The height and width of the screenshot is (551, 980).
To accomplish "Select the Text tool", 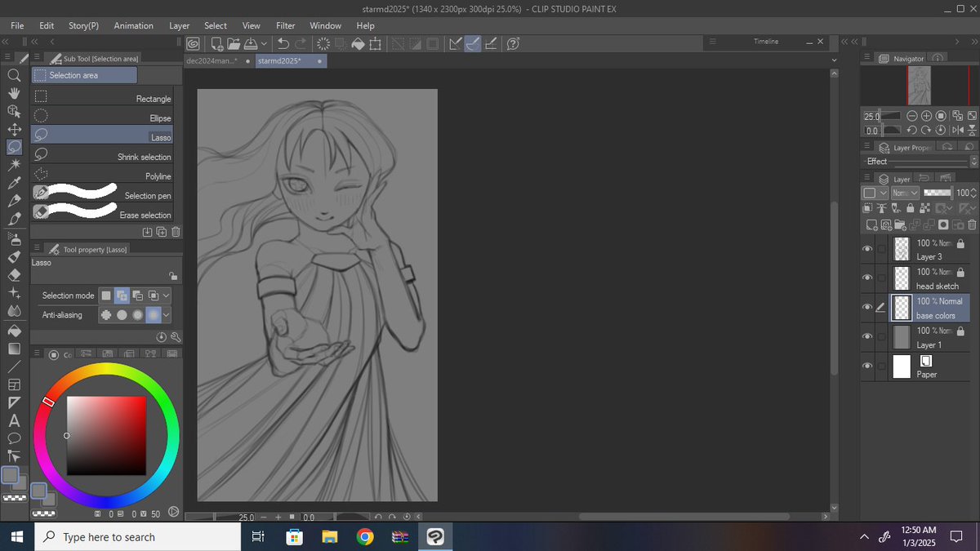I will (x=14, y=421).
